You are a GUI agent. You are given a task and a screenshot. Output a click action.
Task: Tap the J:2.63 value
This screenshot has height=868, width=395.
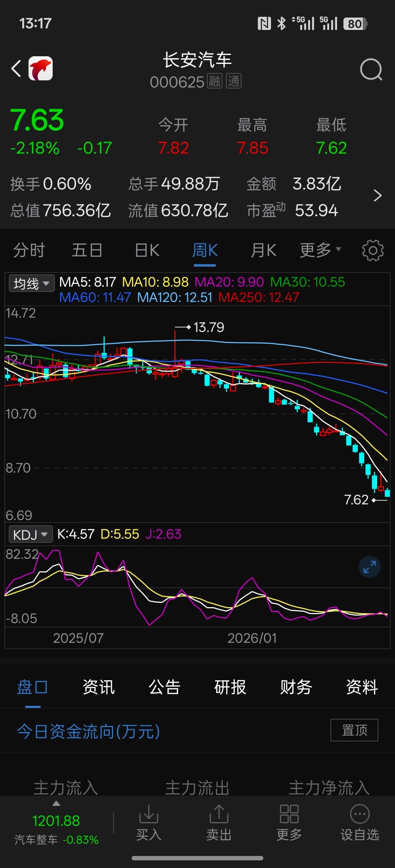163,534
